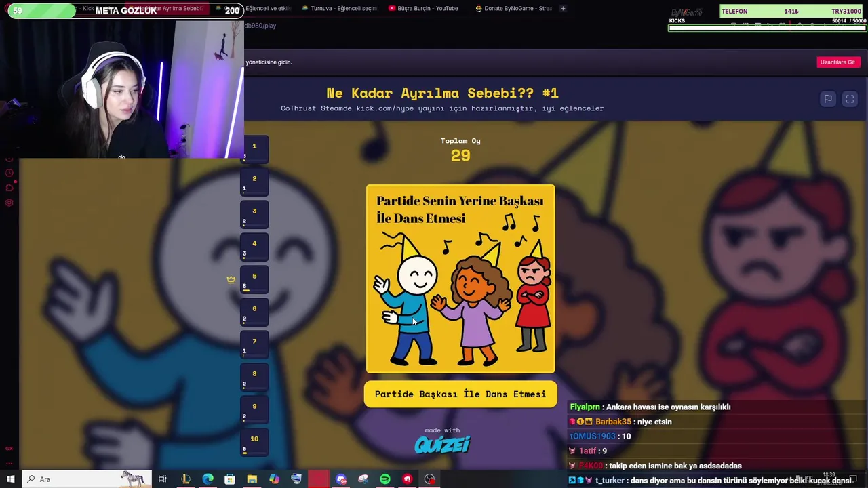Open Copilot from the taskbar
The image size is (868, 488).
pyautogui.click(x=274, y=479)
